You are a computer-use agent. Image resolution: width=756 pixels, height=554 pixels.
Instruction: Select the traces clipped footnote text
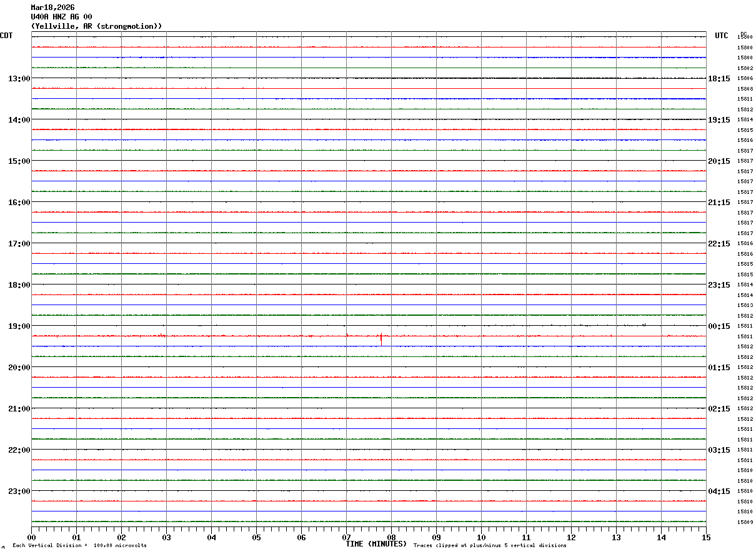pos(490,546)
